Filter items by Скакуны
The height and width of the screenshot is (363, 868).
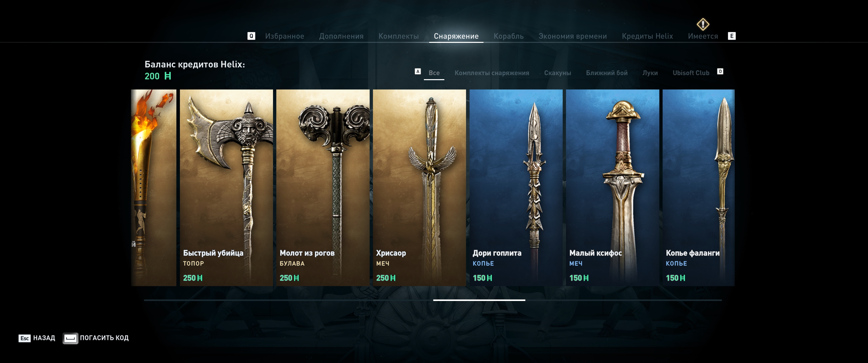557,73
